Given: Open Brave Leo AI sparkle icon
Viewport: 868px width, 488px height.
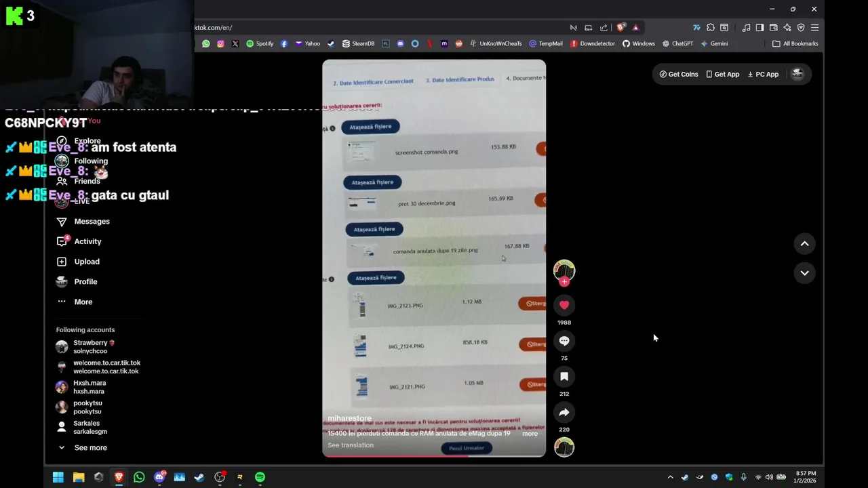Looking at the screenshot, I should (x=787, y=28).
